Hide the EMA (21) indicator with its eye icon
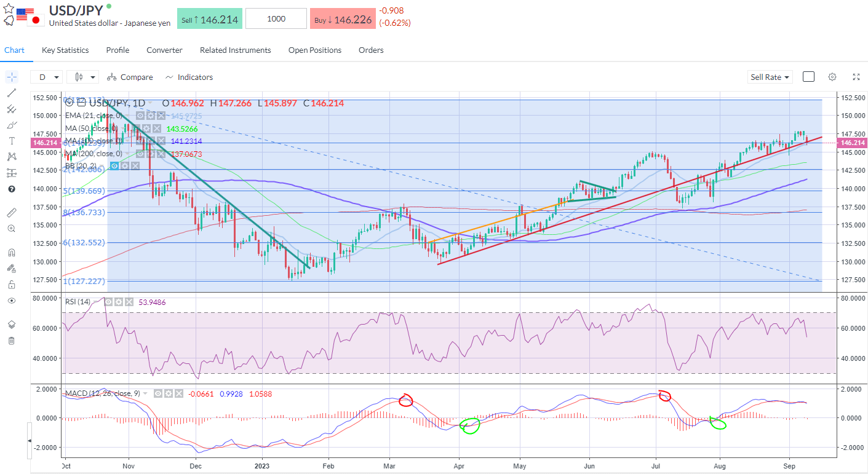The image size is (868, 474). point(140,116)
